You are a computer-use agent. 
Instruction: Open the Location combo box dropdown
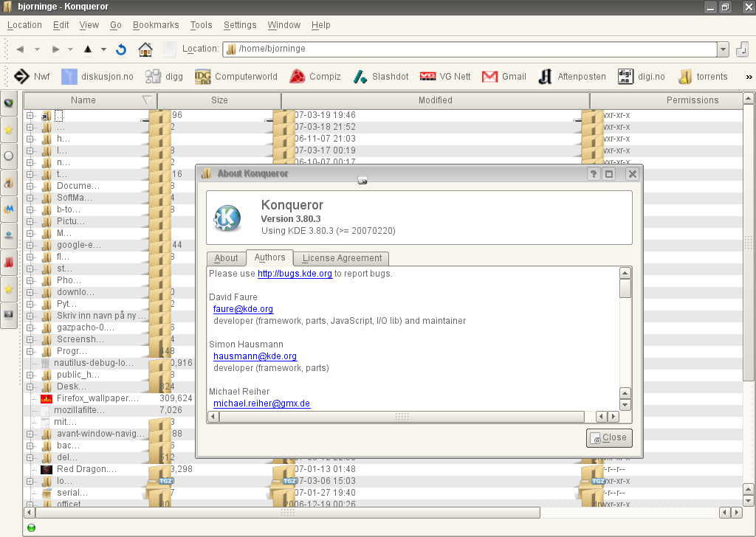723,49
